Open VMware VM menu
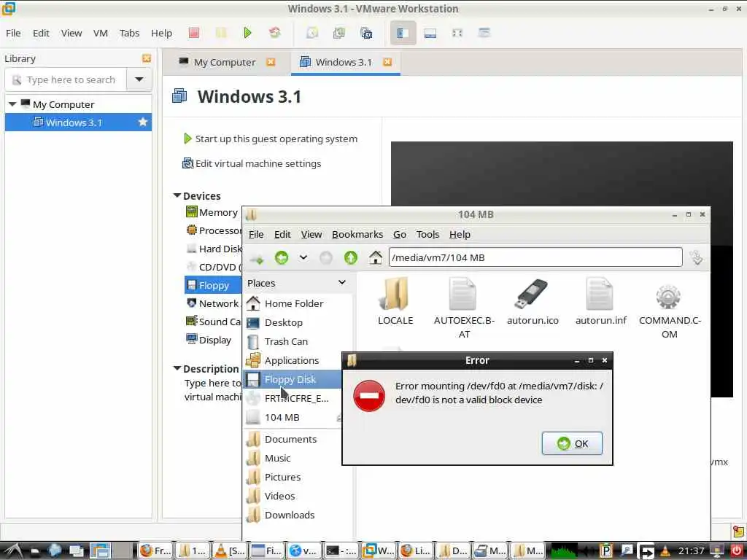The height and width of the screenshot is (560, 747). [101, 33]
